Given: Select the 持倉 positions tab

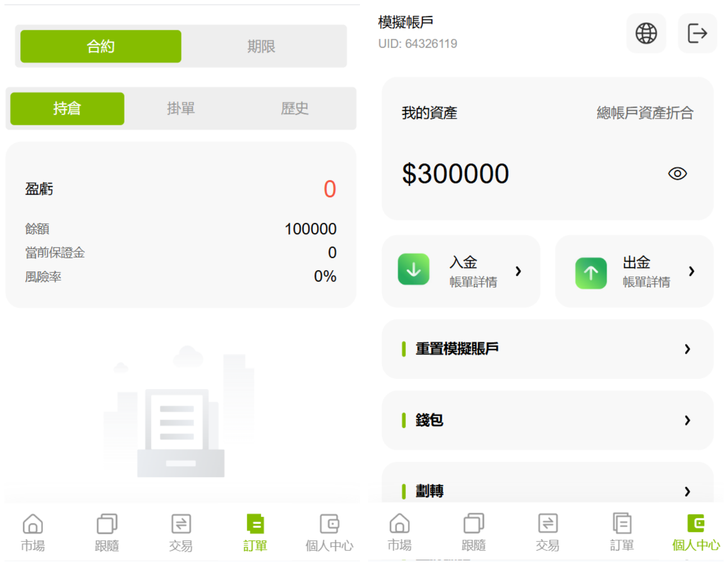Looking at the screenshot, I should point(67,109).
